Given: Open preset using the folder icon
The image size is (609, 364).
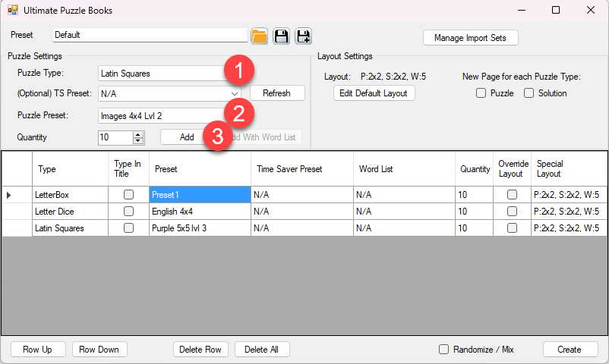Looking at the screenshot, I should 260,36.
